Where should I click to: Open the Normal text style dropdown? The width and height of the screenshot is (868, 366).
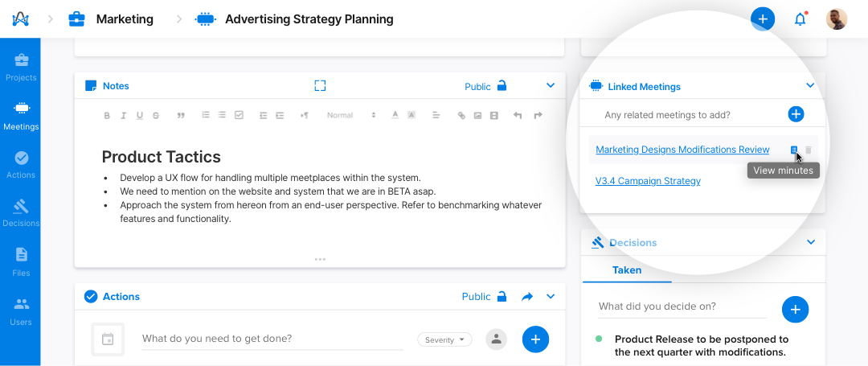click(351, 115)
